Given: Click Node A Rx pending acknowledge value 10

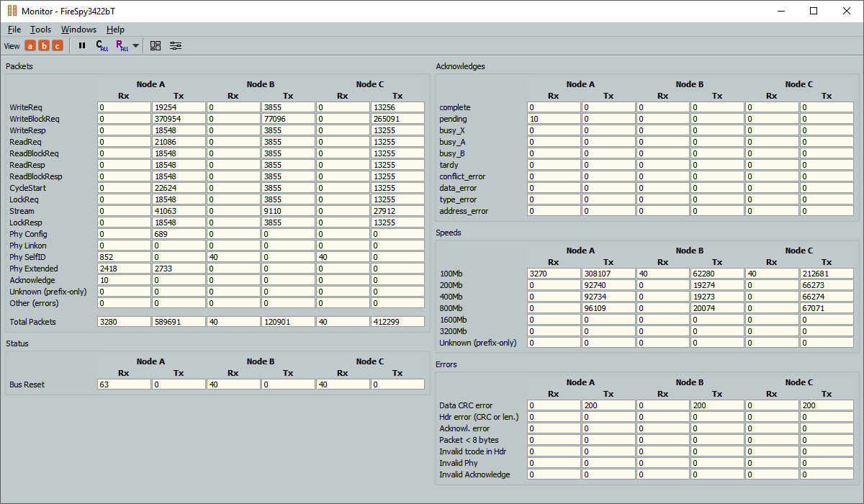Looking at the screenshot, I should (x=554, y=119).
